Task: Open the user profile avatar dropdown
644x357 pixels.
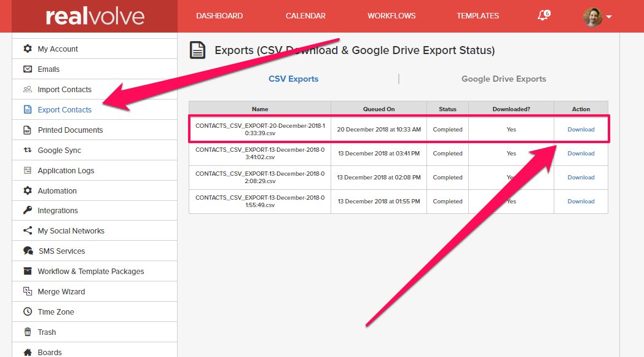Action: [597, 17]
